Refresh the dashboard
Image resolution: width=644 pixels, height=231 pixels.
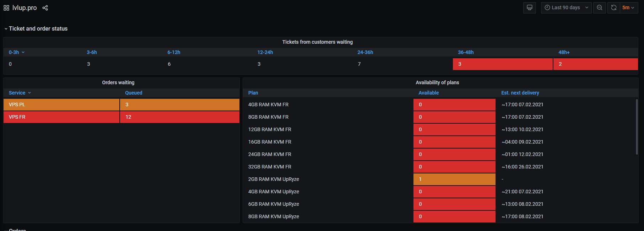[613, 7]
